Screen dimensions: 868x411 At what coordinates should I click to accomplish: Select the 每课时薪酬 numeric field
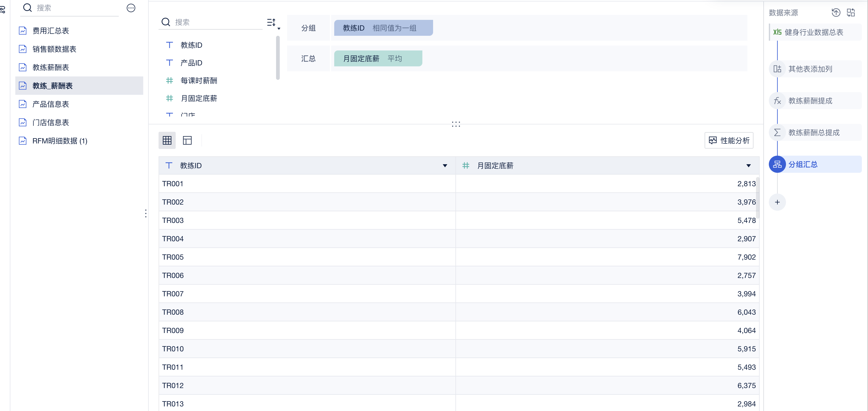point(198,81)
